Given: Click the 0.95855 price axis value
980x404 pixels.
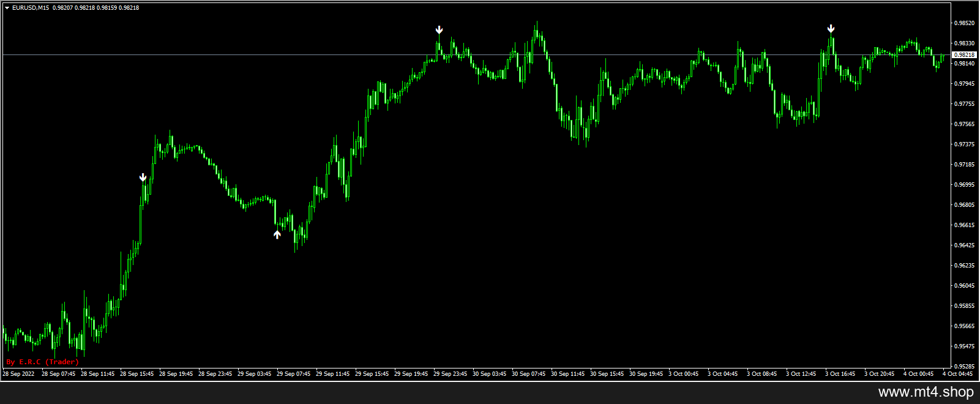Looking at the screenshot, I should 965,306.
